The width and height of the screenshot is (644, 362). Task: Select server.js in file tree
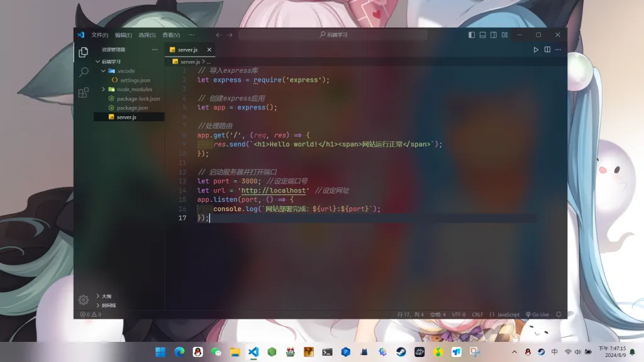point(126,118)
